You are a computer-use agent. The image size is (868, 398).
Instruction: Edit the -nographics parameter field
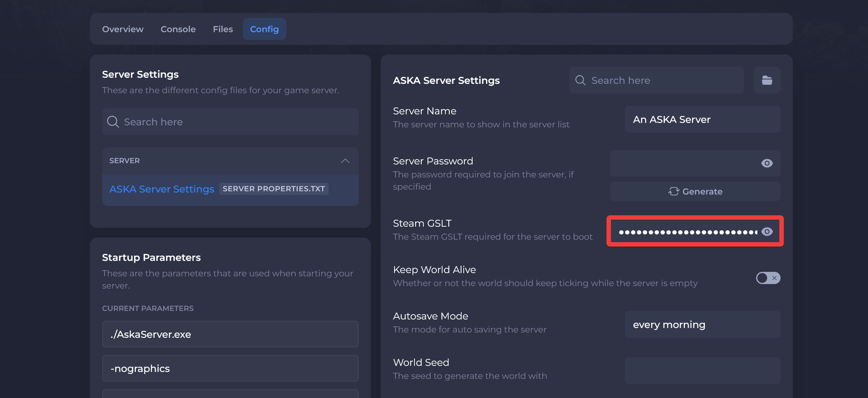click(230, 368)
